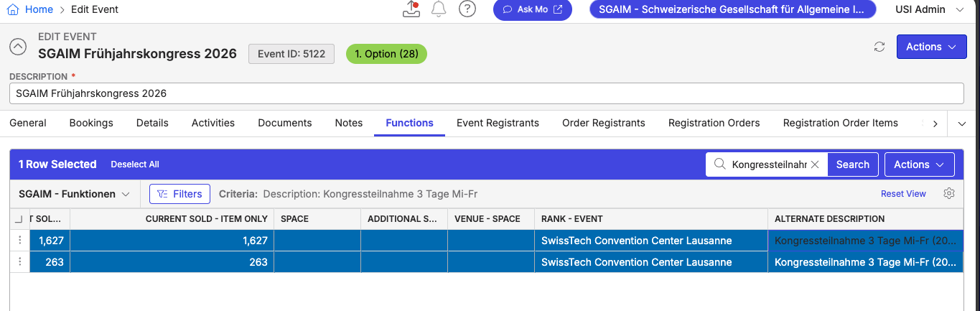Toggle the select-all checkbox in grid header
The width and height of the screenshot is (980, 311).
(x=19, y=219)
